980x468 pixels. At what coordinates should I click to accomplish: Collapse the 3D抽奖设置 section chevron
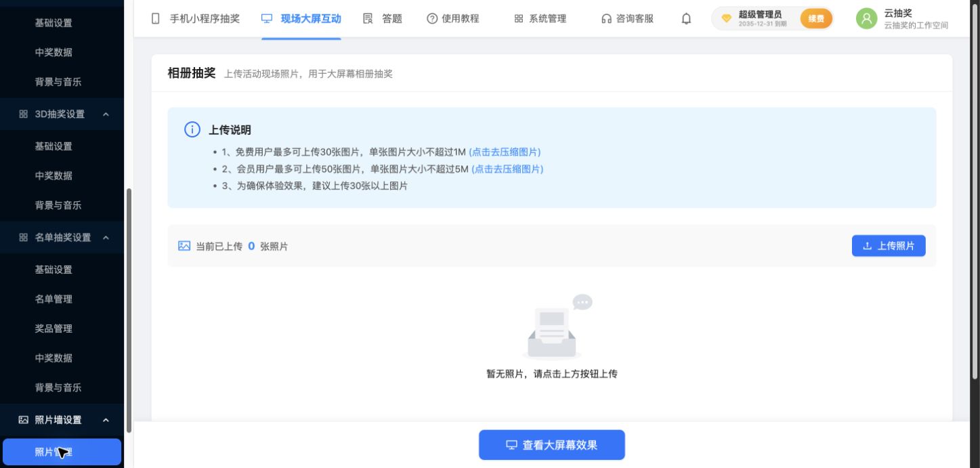[x=106, y=114]
